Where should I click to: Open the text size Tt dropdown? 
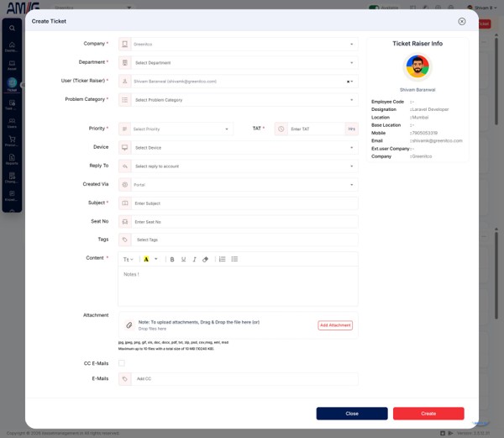tap(128, 259)
